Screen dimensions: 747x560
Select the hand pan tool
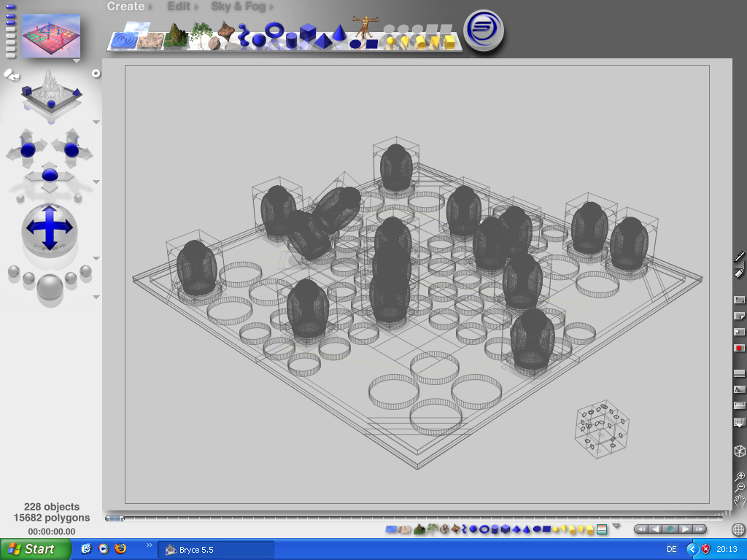[x=740, y=500]
